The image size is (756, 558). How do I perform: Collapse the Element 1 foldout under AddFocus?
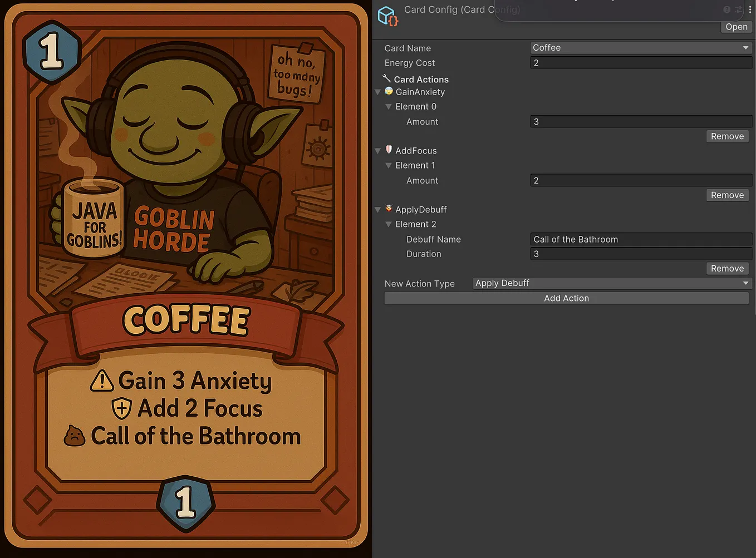389,165
